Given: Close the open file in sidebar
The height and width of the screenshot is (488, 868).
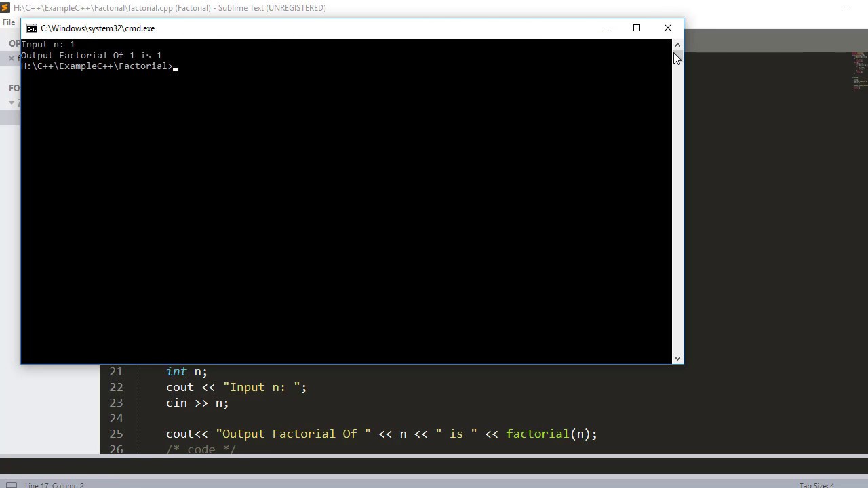Looking at the screenshot, I should coord(12,58).
